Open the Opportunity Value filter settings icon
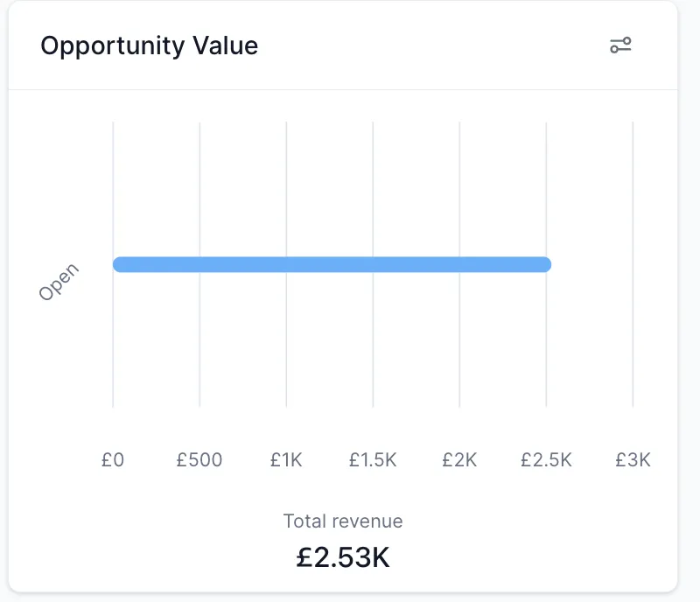This screenshot has height=602, width=700. coord(620,45)
